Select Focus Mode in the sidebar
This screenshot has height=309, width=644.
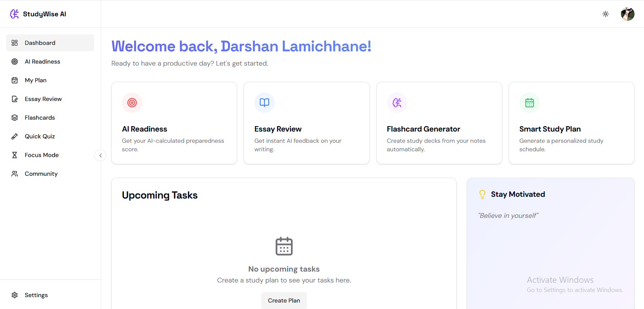pos(50,155)
